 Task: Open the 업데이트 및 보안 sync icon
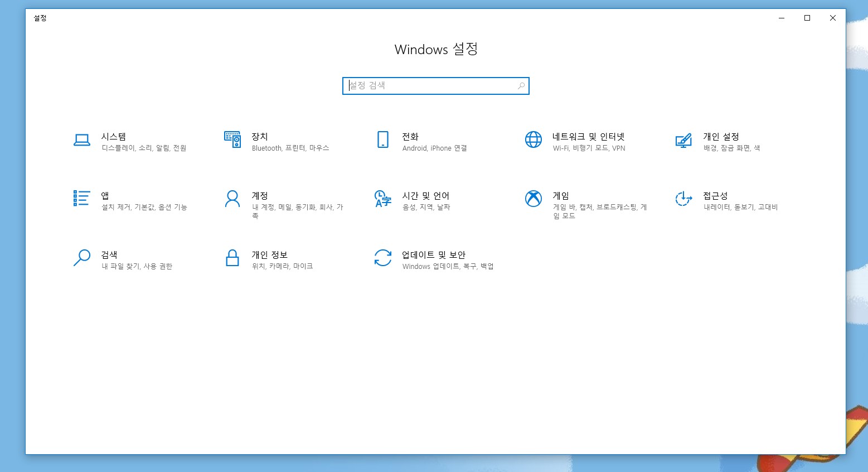point(383,258)
